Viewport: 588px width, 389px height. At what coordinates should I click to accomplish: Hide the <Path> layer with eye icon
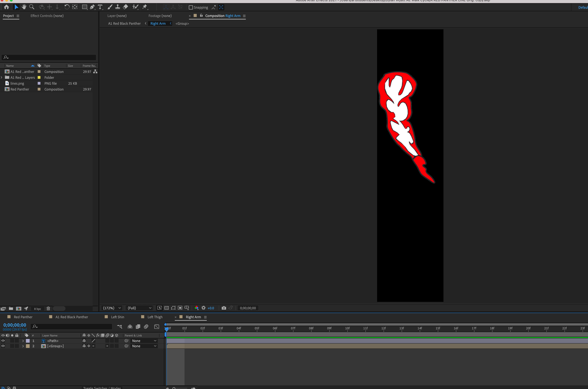click(x=3, y=341)
